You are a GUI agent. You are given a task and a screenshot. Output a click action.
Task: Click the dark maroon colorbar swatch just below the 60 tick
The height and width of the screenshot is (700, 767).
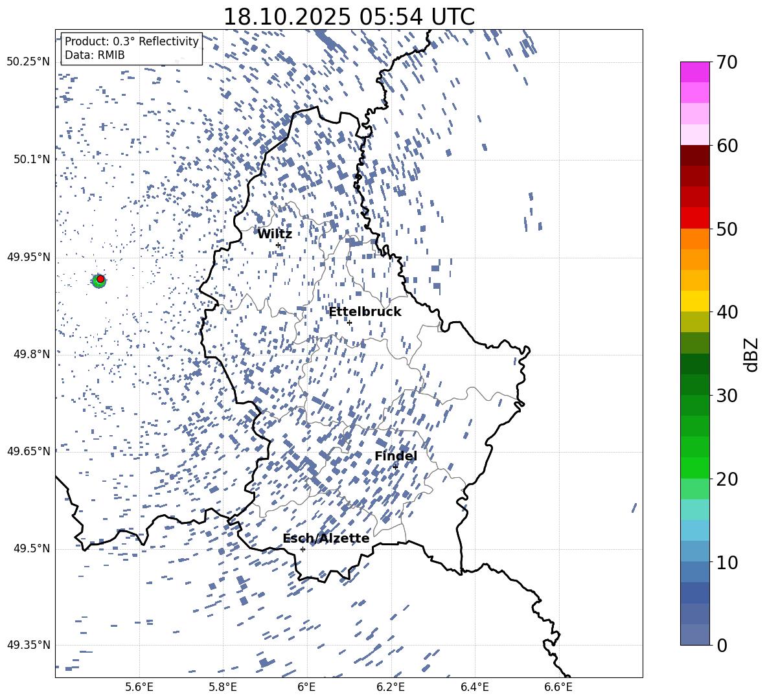click(x=695, y=155)
